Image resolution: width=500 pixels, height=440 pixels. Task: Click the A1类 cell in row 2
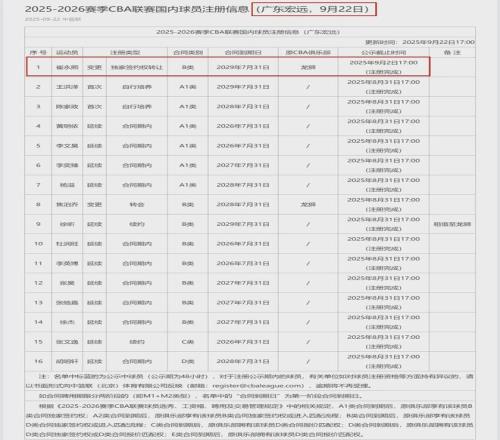[188, 87]
